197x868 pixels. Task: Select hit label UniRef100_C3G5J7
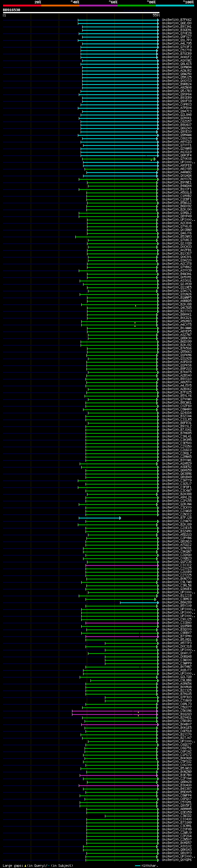177,484
